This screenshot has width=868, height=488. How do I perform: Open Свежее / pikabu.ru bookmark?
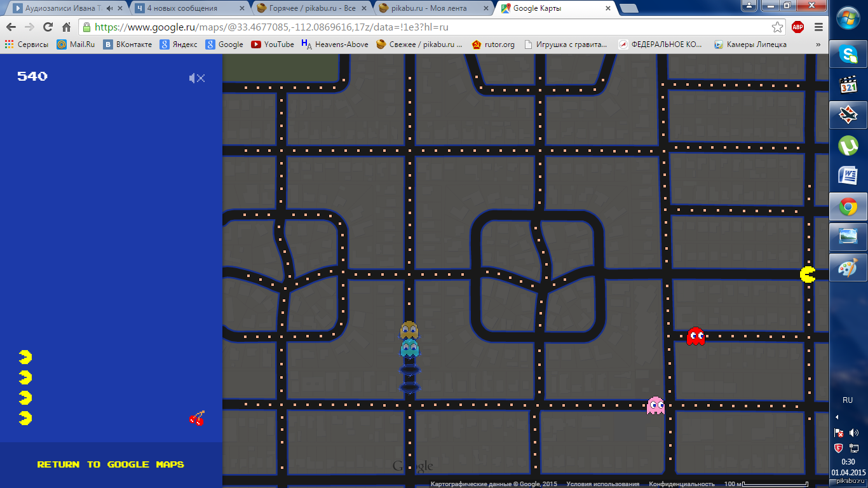coord(419,44)
